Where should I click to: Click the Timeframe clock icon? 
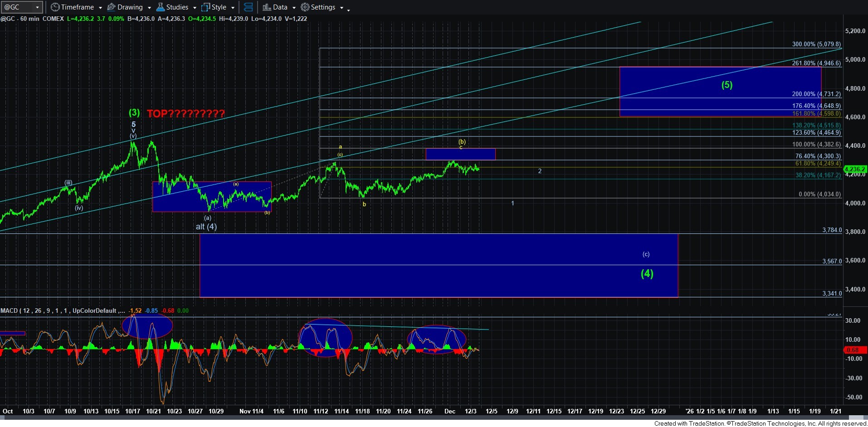coord(55,7)
